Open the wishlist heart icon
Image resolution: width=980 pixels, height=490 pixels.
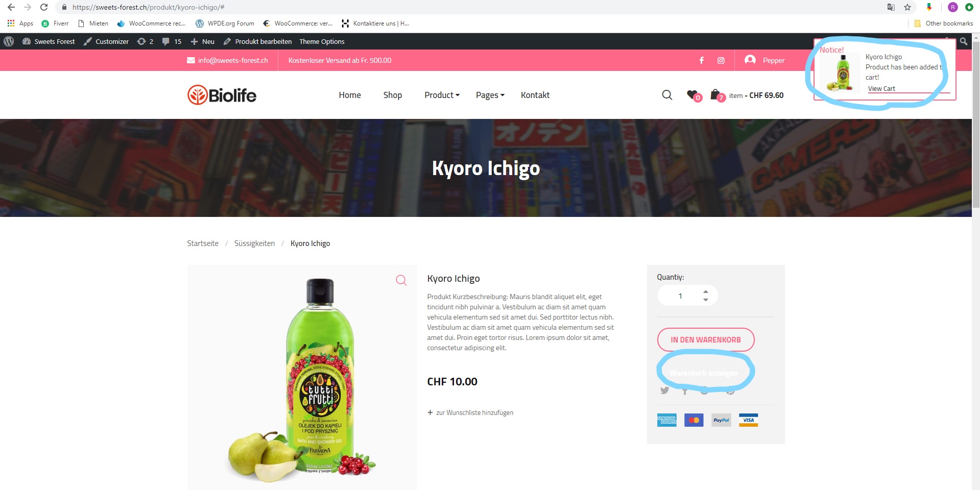pos(694,95)
